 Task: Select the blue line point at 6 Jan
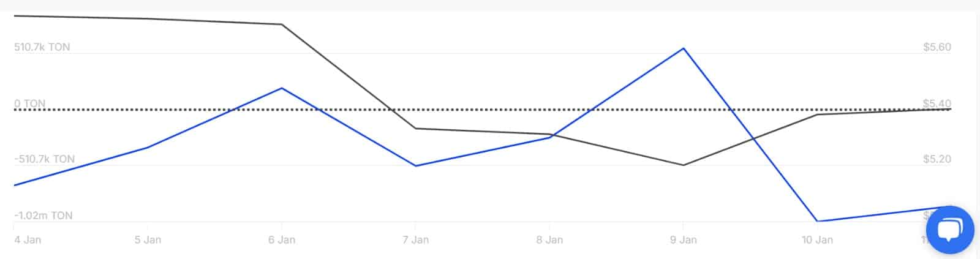(281, 88)
